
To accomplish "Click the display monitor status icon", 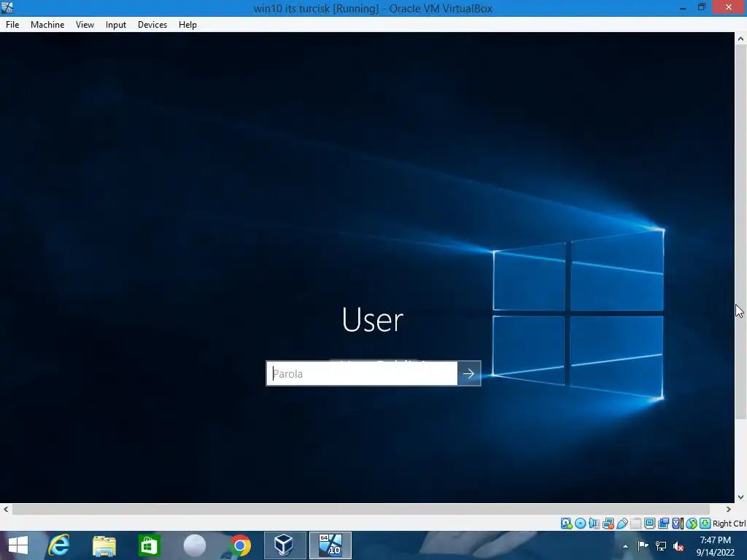I will tap(649, 524).
